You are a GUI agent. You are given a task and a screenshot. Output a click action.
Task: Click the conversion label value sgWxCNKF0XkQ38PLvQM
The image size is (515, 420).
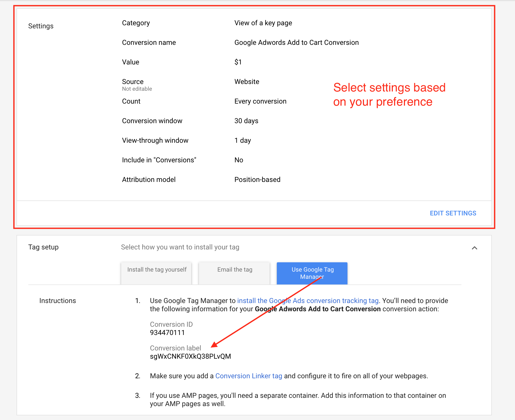pyautogui.click(x=190, y=356)
